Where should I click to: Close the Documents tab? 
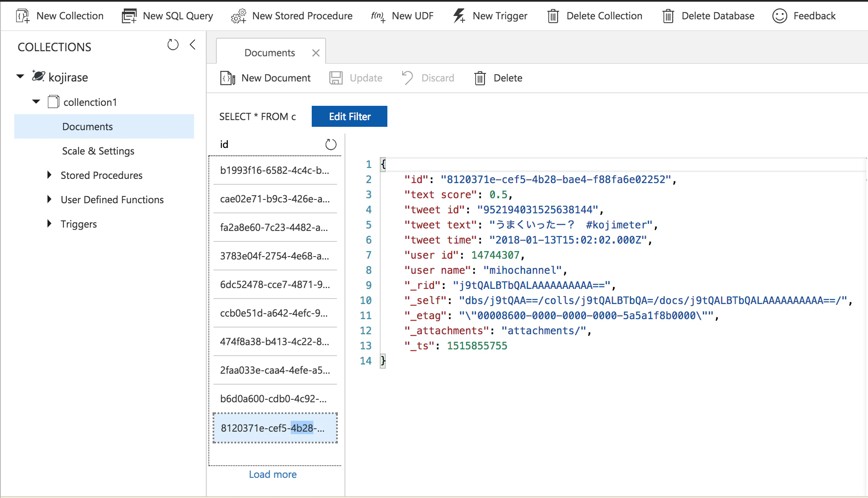[x=316, y=53]
